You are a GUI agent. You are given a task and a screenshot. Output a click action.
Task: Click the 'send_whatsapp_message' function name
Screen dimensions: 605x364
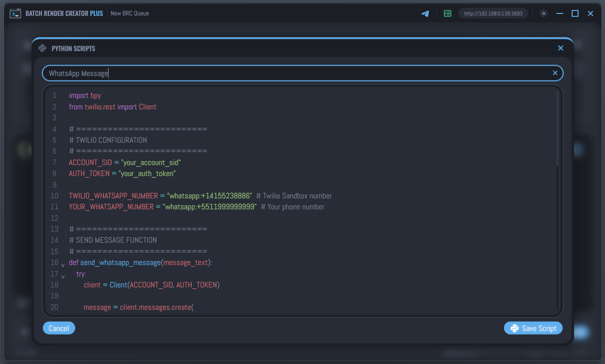[x=121, y=263]
